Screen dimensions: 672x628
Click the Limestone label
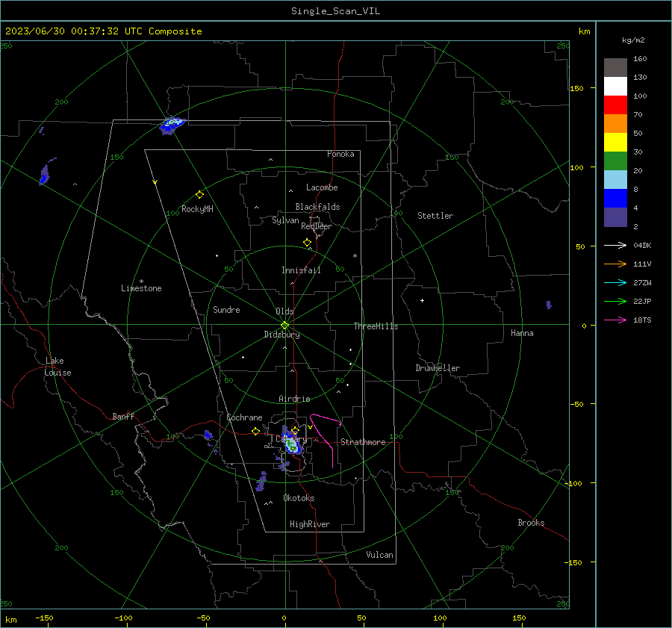[141, 288]
